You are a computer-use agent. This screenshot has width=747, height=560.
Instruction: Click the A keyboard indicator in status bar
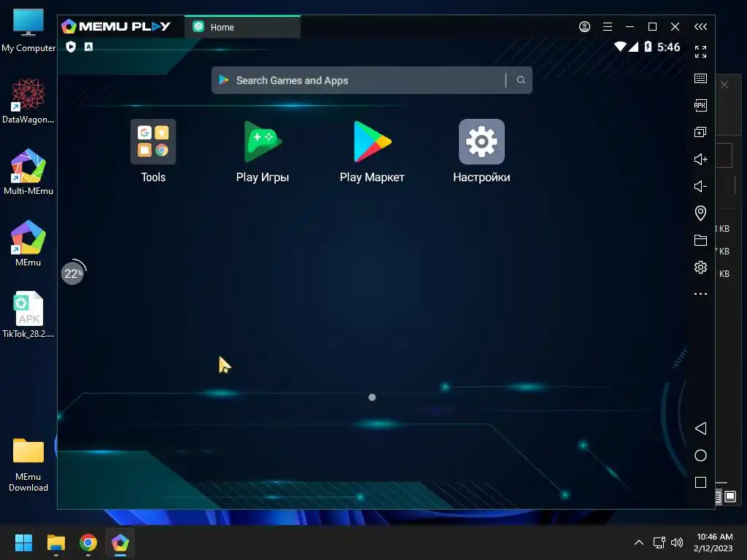88,47
